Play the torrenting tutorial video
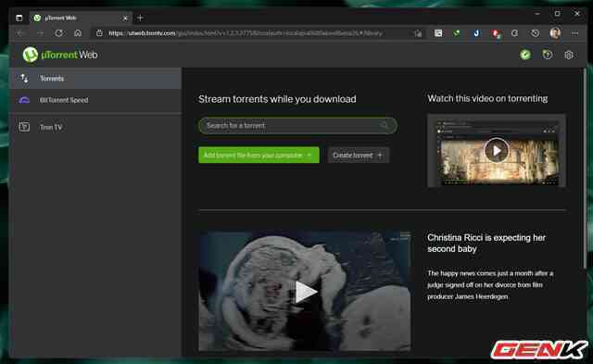 pos(497,150)
